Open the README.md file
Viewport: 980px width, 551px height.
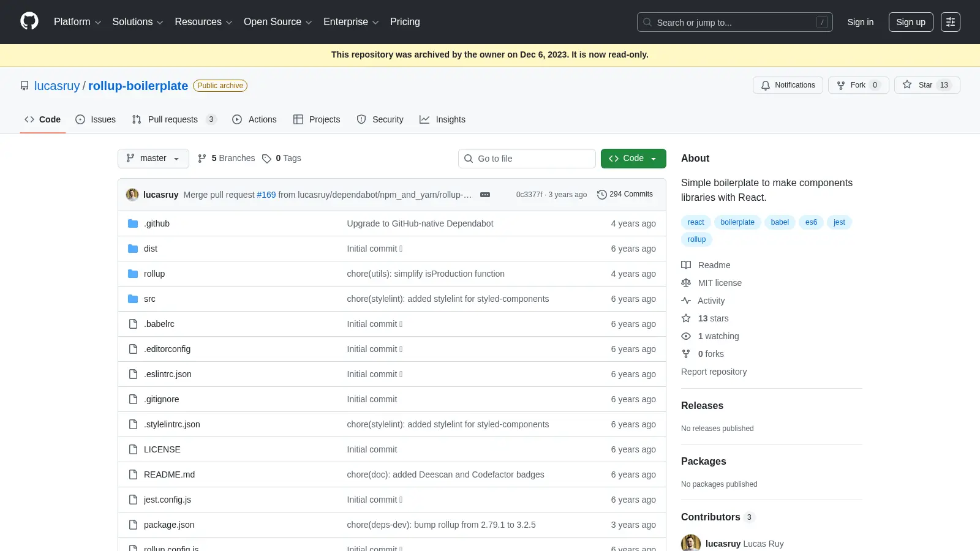[x=169, y=474]
